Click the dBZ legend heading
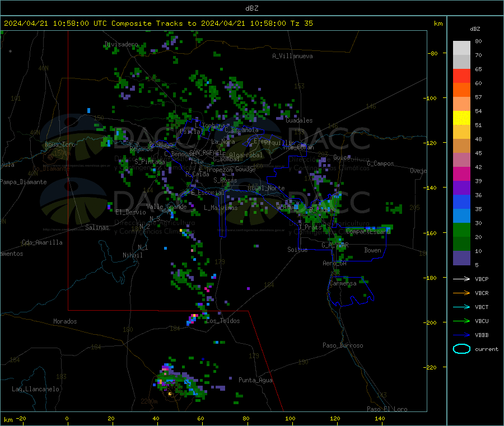504x426 pixels. pyautogui.click(x=475, y=29)
